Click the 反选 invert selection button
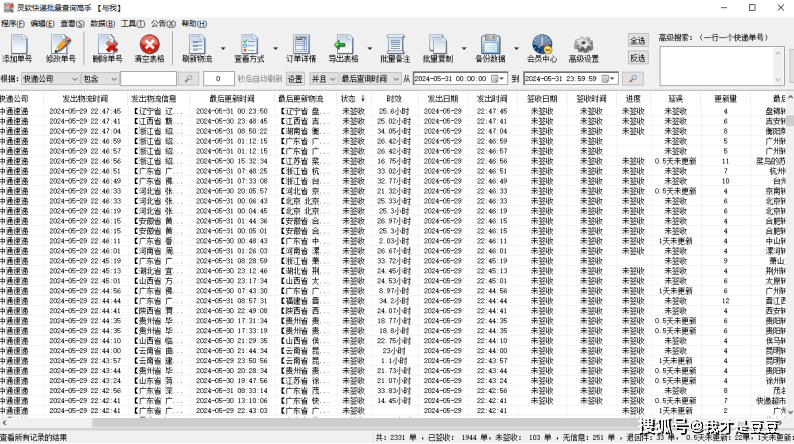The height and width of the screenshot is (444, 794). coord(638,58)
